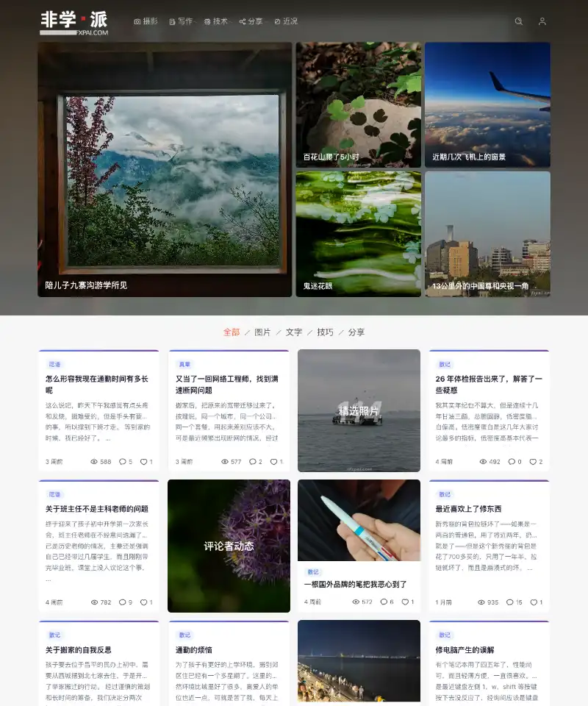Click 真章 tag on 又当了一回网络工程师 card
Screen dimensions: 588x706
pos(184,364)
